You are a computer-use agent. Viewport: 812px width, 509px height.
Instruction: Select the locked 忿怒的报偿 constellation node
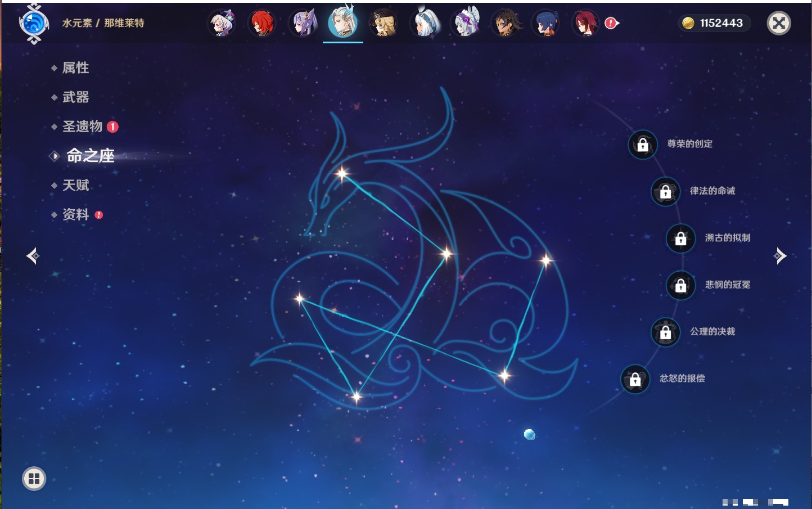click(635, 379)
